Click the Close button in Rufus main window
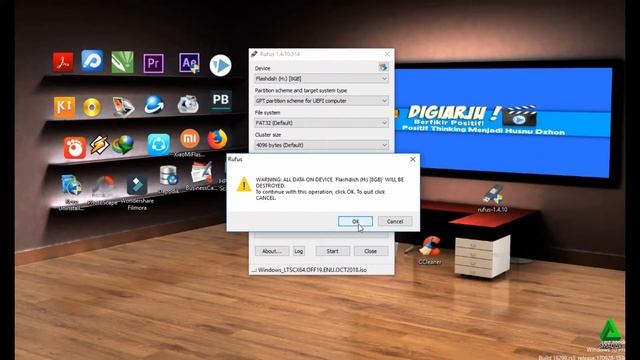This screenshot has height=360, width=640. (371, 251)
